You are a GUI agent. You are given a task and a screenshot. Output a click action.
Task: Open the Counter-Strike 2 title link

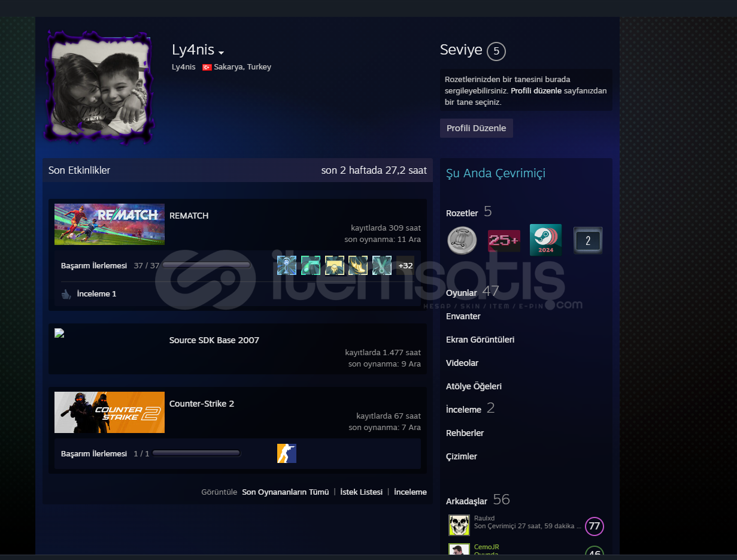point(202,404)
